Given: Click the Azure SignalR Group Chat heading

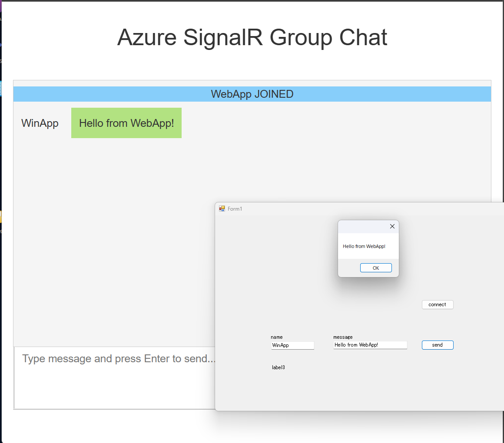Looking at the screenshot, I should [x=252, y=37].
